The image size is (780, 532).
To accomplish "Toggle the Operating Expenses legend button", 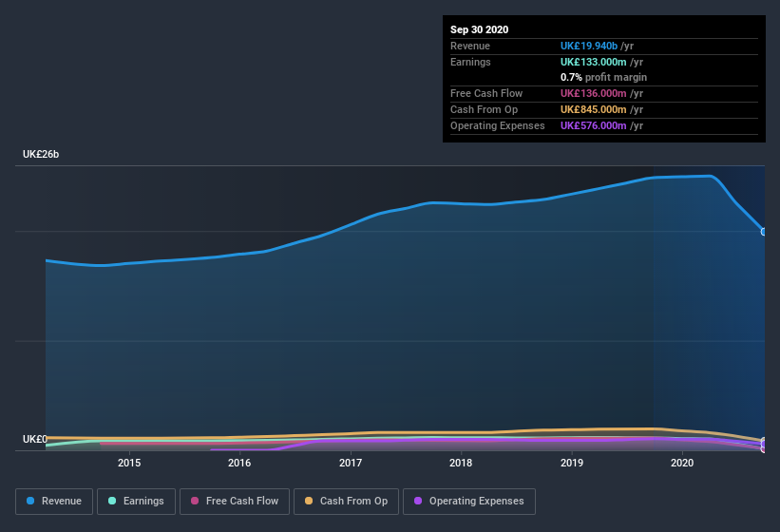I will coord(469,502).
